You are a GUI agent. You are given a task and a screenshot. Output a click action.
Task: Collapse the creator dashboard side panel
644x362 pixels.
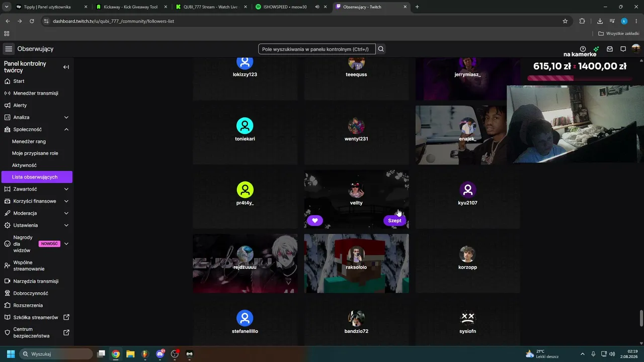tap(66, 67)
